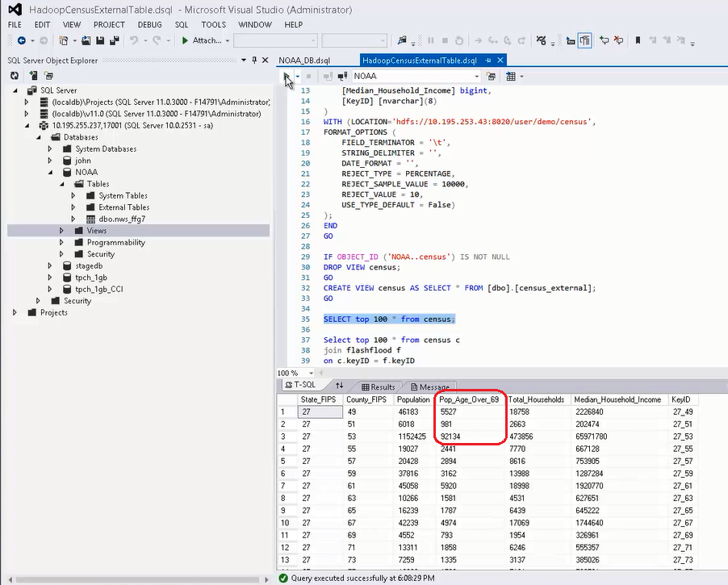Image resolution: width=728 pixels, height=585 pixels.
Task: Open the execute query options dropdown arrow
Action: [x=298, y=76]
